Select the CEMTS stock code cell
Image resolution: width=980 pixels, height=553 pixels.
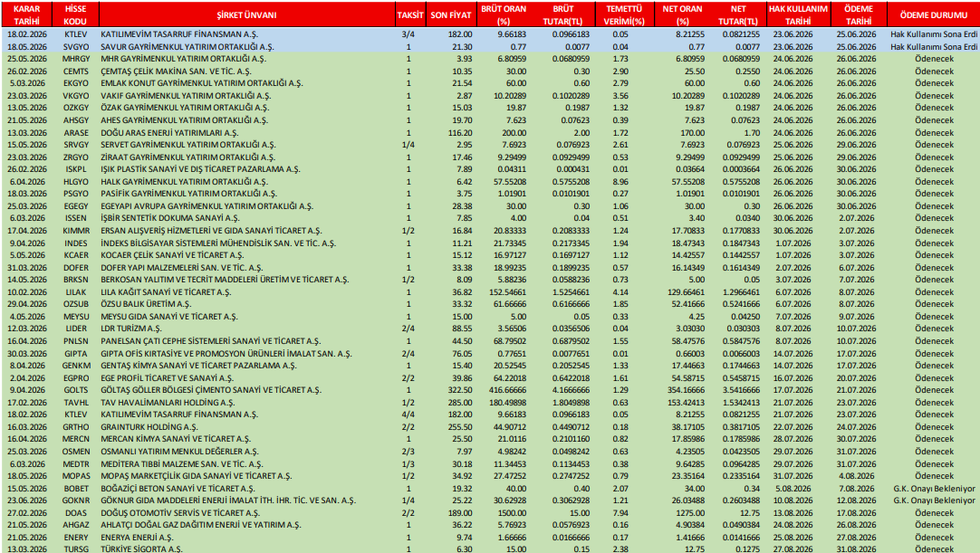click(x=75, y=72)
